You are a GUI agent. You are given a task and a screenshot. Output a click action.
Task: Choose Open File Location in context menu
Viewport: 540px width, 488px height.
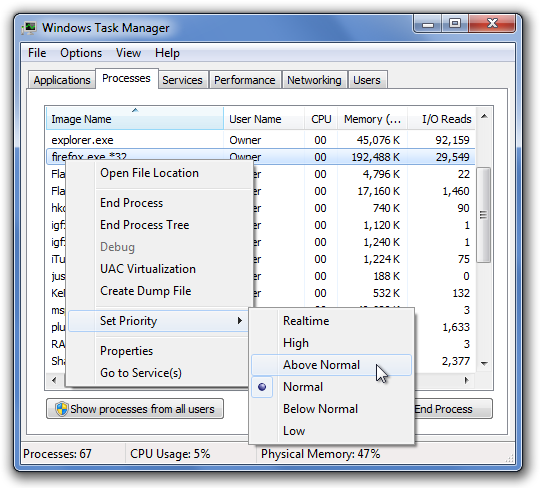click(x=160, y=173)
